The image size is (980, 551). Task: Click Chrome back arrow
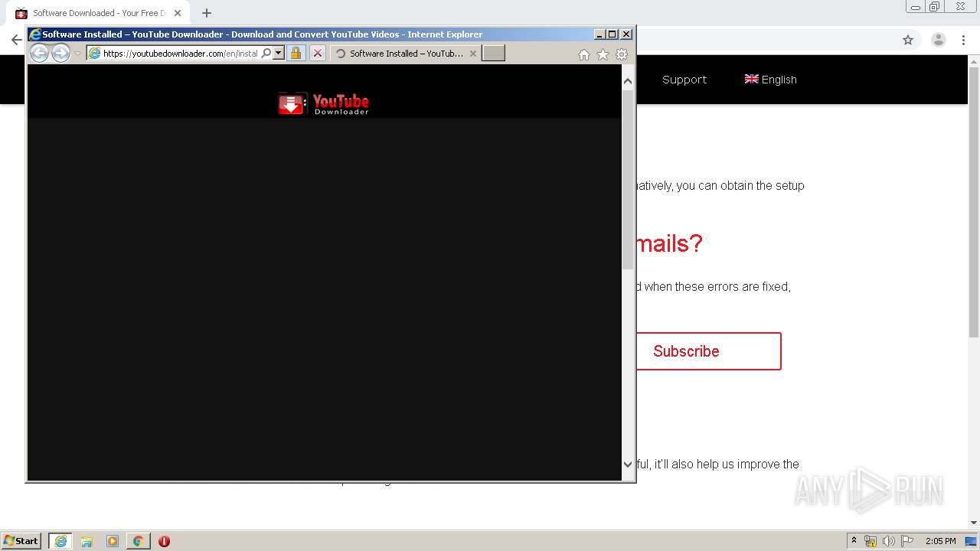[16, 40]
